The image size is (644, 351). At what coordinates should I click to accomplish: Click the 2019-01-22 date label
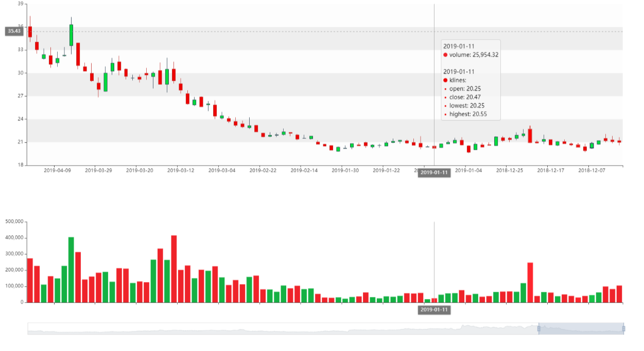[x=387, y=170]
